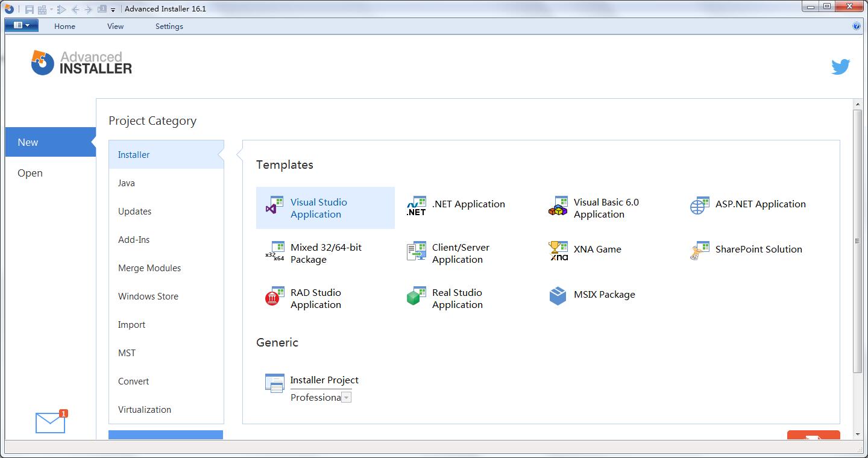Switch to the Open page

click(x=51, y=173)
